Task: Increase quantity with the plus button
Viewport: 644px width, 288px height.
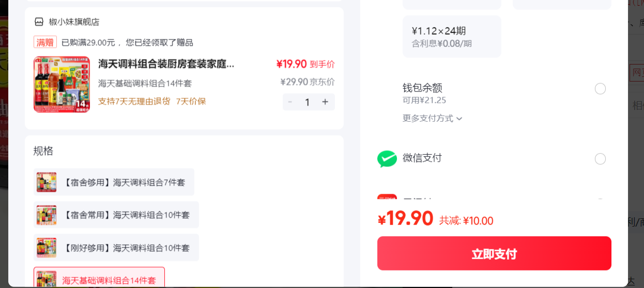Action: pyautogui.click(x=325, y=102)
